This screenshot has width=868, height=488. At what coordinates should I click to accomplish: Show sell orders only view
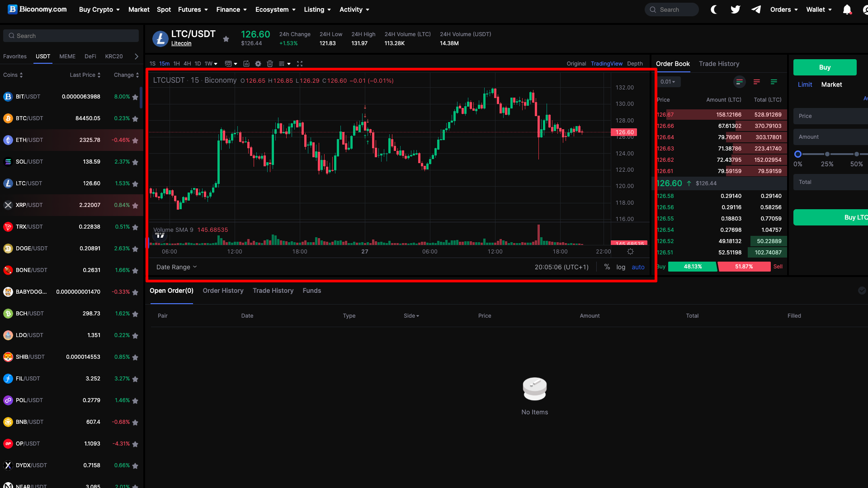click(x=757, y=82)
